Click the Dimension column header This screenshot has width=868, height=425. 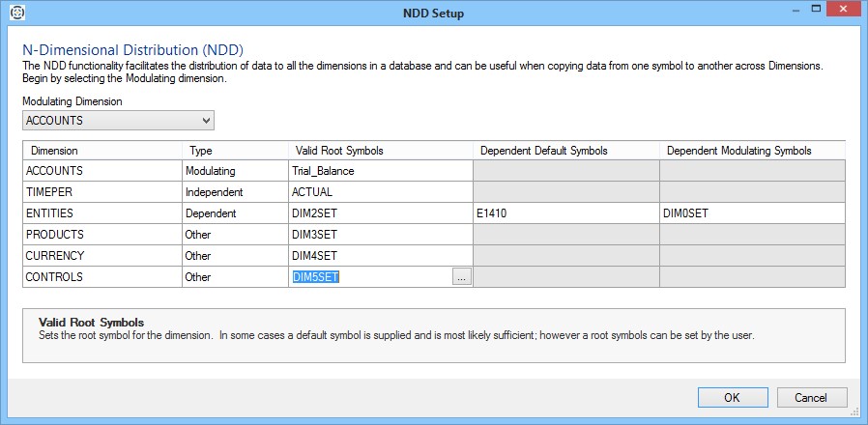102,151
